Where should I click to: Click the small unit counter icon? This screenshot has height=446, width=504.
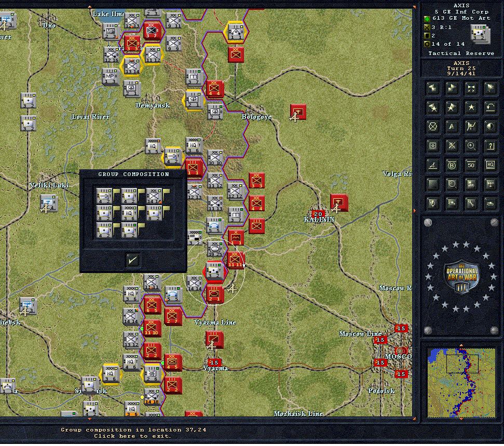[x=433, y=146]
